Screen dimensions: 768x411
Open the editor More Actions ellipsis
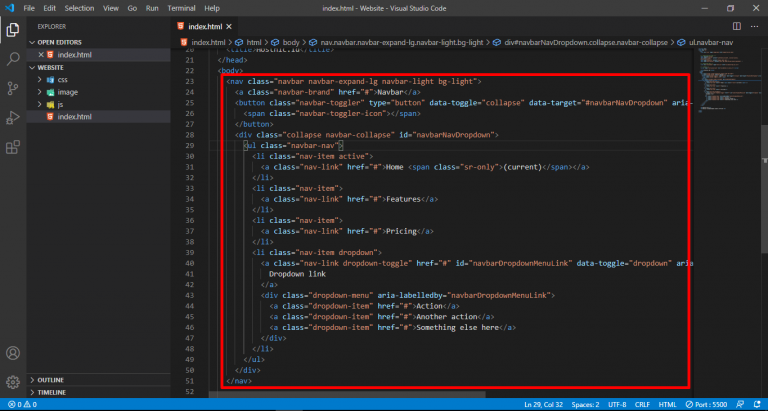[753, 26]
